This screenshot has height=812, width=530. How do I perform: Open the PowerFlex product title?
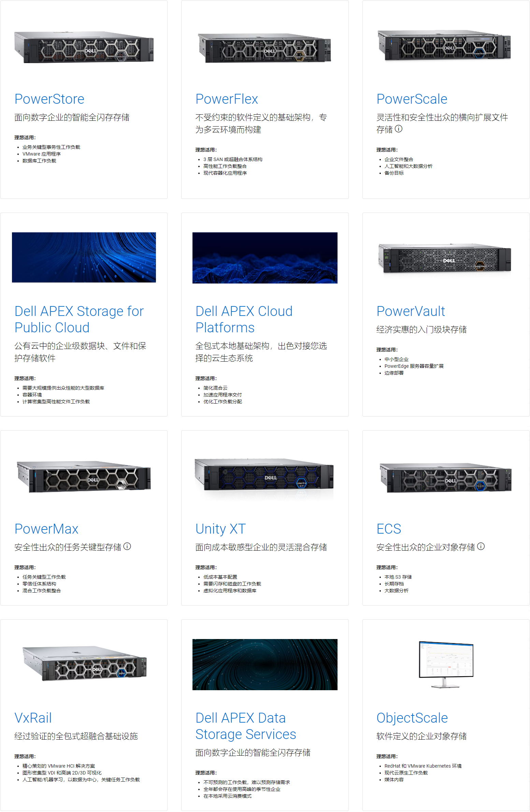[227, 99]
